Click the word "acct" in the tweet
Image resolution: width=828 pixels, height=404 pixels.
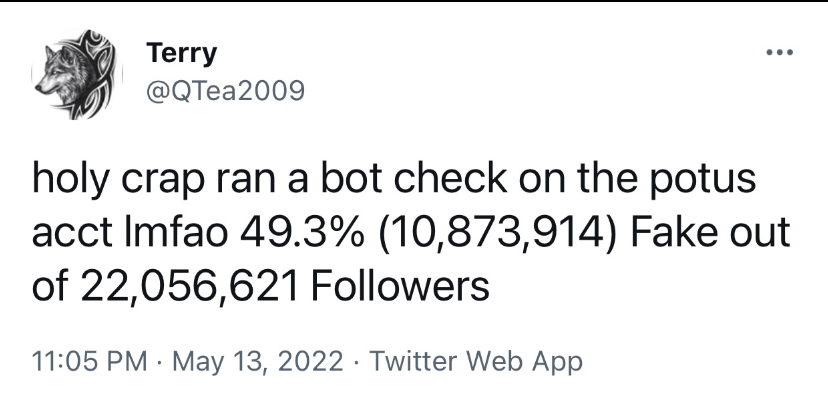72,233
